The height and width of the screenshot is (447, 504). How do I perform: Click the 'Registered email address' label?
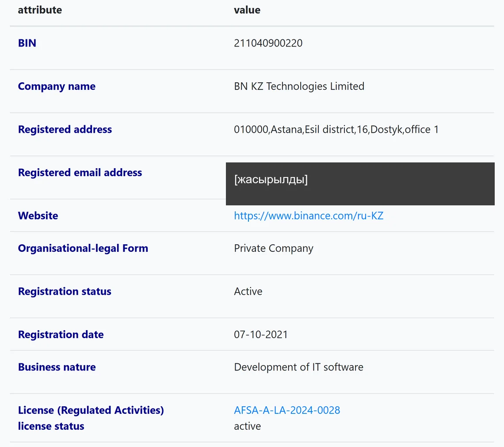point(80,173)
